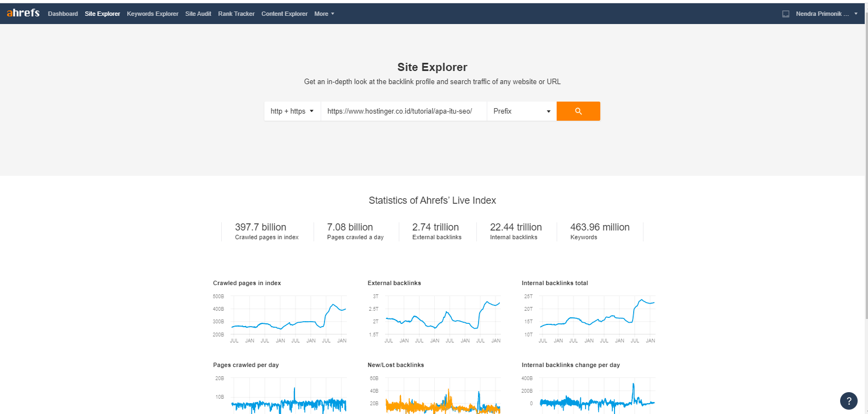The height and width of the screenshot is (414, 868).
Task: Go to Keywords Explorer
Action: tap(152, 14)
